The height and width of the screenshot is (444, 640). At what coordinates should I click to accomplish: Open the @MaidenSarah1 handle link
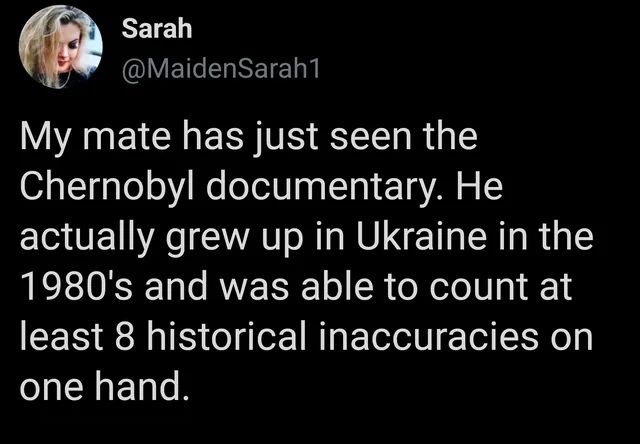[x=207, y=68]
